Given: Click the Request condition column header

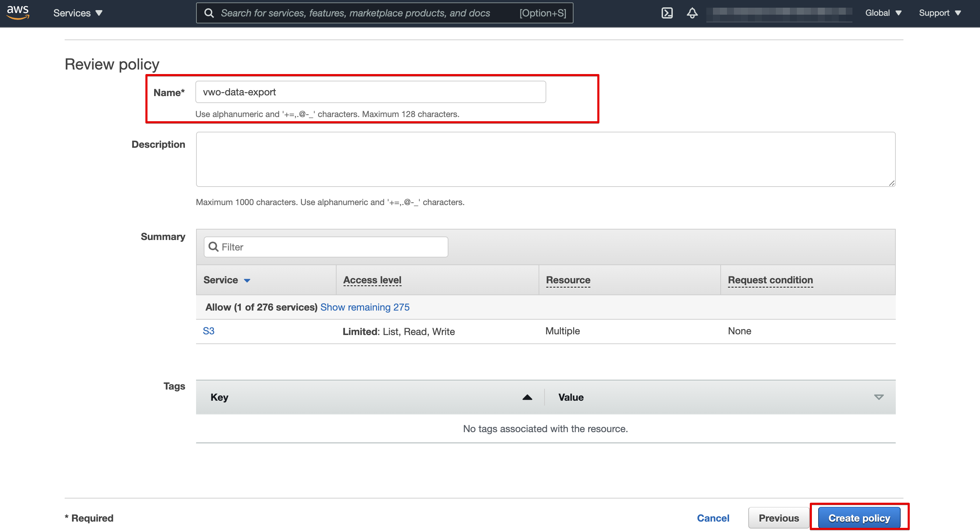Looking at the screenshot, I should click(770, 280).
